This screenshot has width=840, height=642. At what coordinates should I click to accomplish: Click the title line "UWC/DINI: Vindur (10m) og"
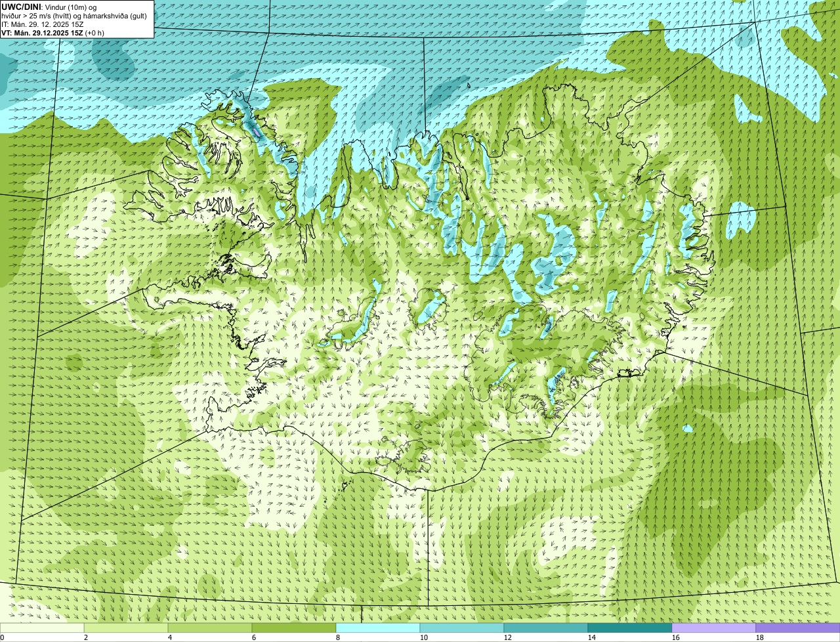[49, 7]
